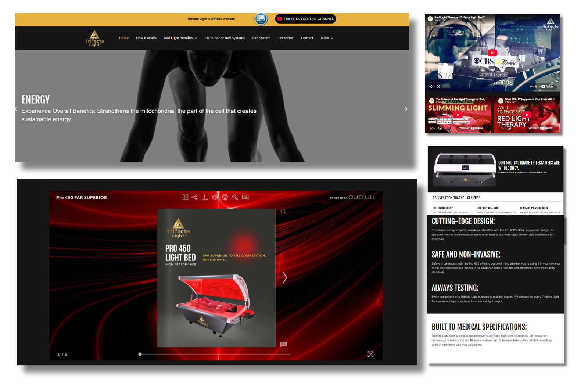Open the table of contents icon in flipbook toolbar

[245, 197]
